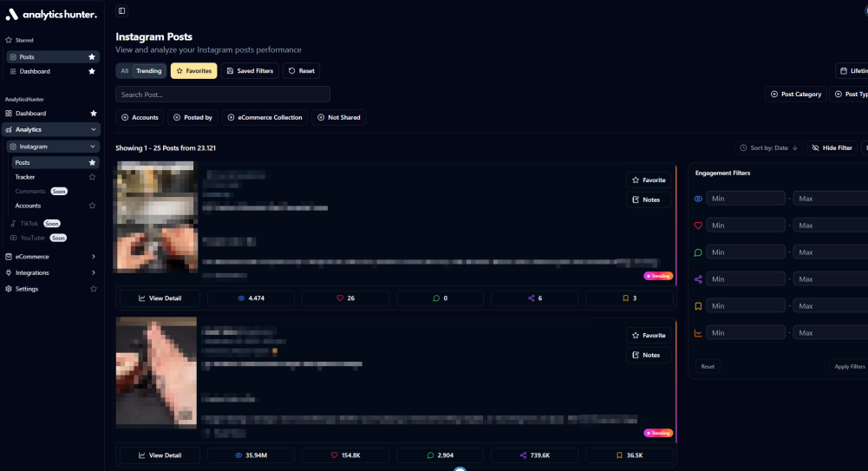Toggle star on Instagram Posts sidebar item
Viewport: 868px width, 471px height.
tap(92, 163)
